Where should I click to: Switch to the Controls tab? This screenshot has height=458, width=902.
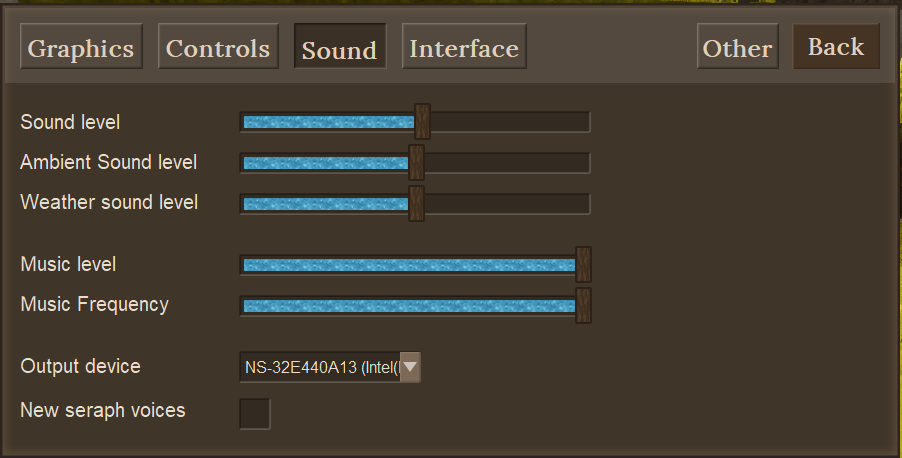[218, 48]
